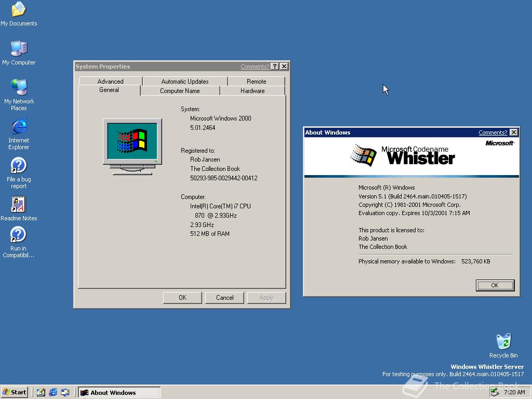532x399 pixels.
Task: Click OK in System Properties
Action: [182, 298]
